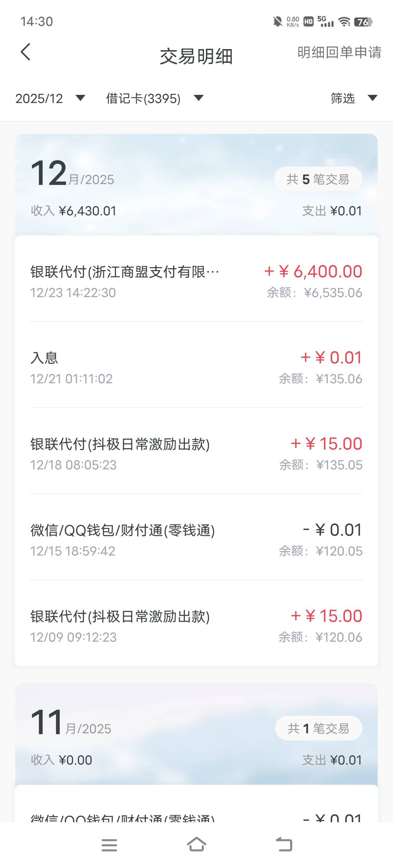
Task: Tap the 共 1 笔交易 badge
Action: (x=318, y=728)
